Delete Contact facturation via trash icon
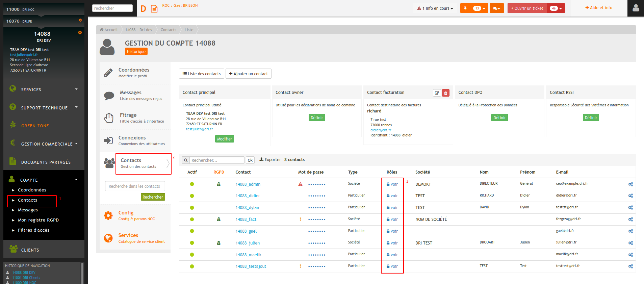The image size is (644, 284). (x=446, y=93)
